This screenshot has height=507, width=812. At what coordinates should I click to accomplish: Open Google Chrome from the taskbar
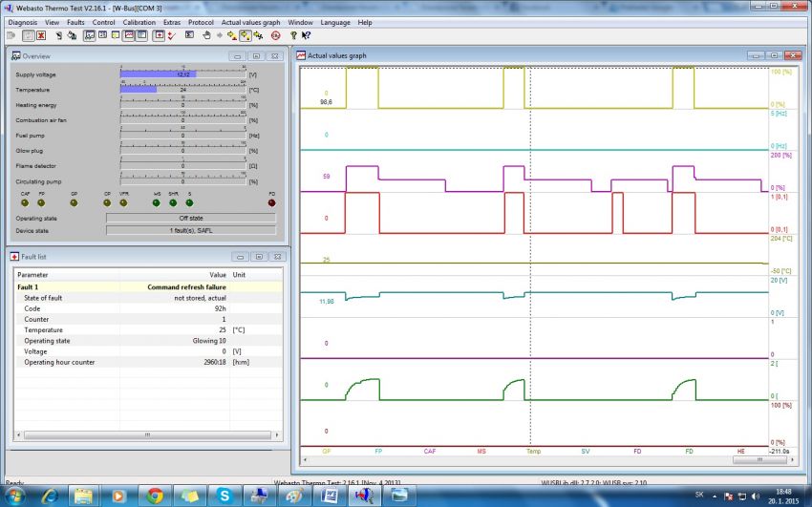(155, 496)
